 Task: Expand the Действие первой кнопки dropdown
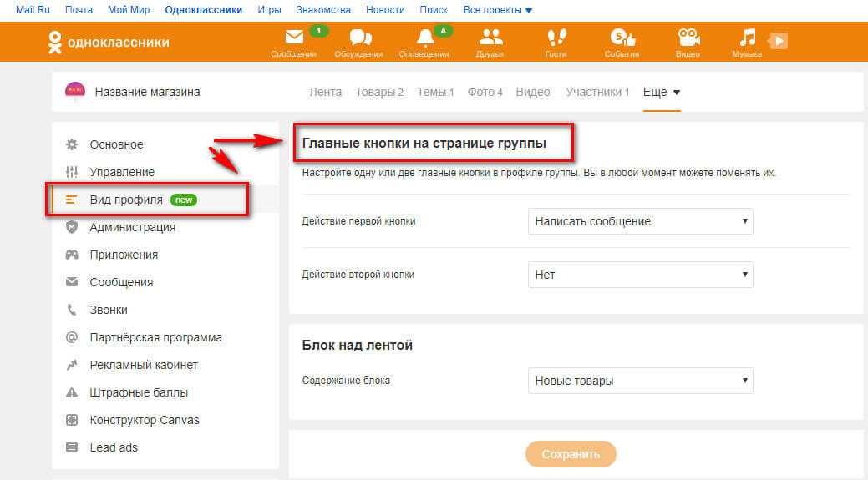tap(641, 221)
